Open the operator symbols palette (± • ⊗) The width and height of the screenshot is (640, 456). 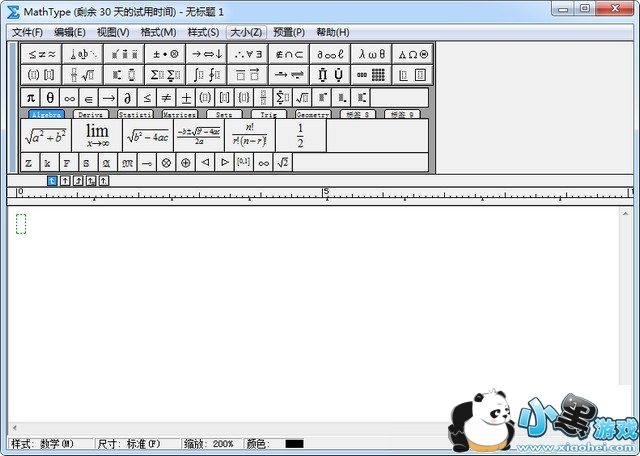[165, 54]
